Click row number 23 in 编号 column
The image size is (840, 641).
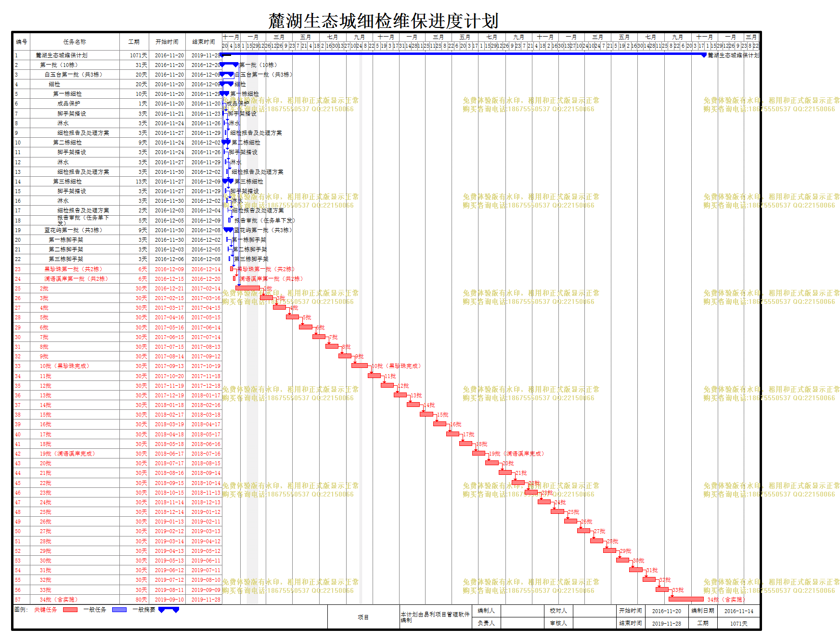(x=18, y=269)
